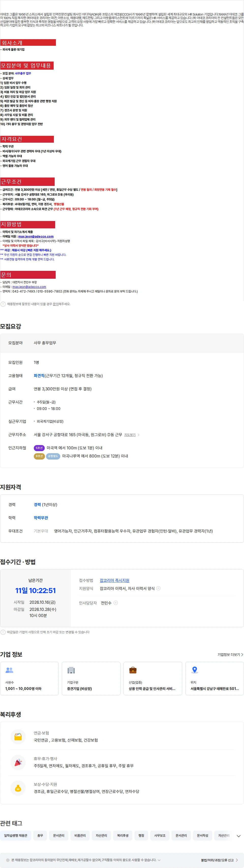Screen dimensions: 244x868
Task: Click the 사원수 people icon
Action: coord(9,670)
